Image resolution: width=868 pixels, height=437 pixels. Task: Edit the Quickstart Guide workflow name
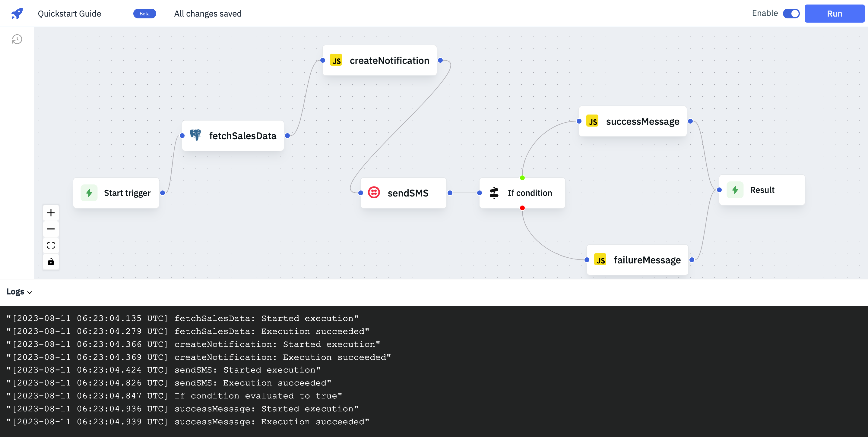coord(69,14)
